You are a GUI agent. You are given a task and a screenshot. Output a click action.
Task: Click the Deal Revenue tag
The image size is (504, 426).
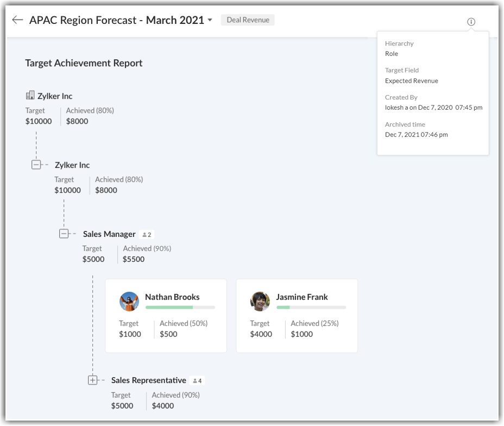[x=248, y=20]
